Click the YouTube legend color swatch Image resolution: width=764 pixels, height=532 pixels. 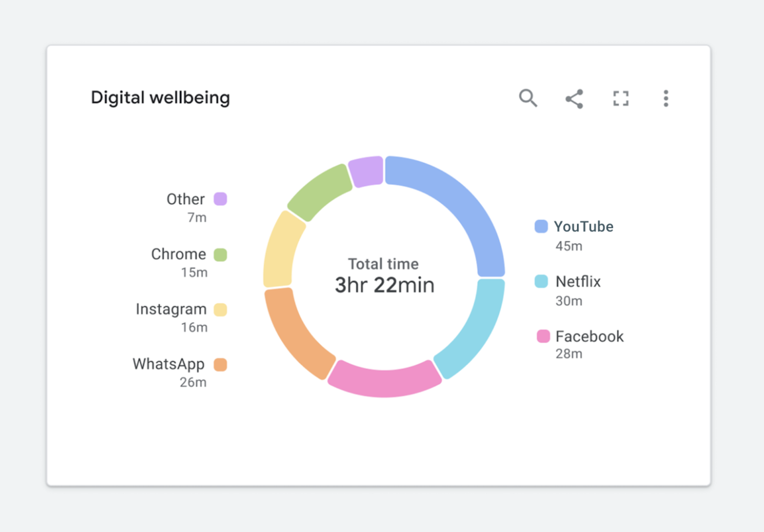[x=541, y=226]
